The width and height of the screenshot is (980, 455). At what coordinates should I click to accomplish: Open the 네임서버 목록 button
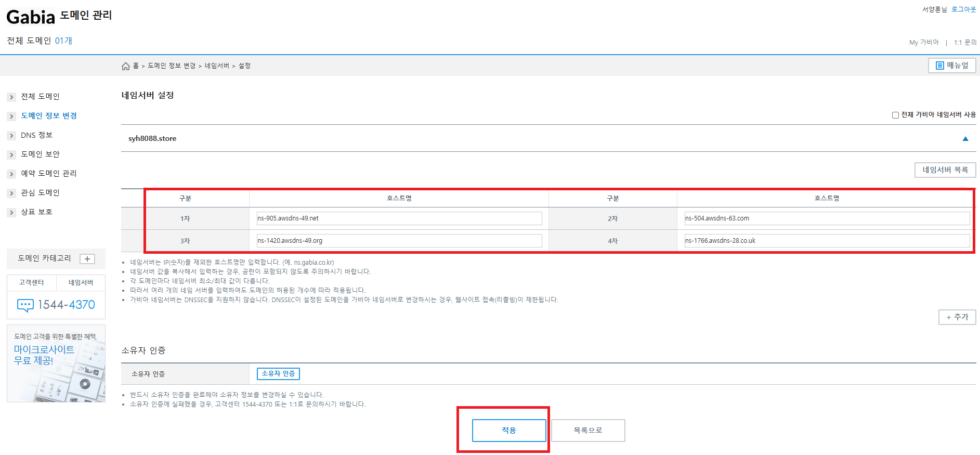pos(945,170)
